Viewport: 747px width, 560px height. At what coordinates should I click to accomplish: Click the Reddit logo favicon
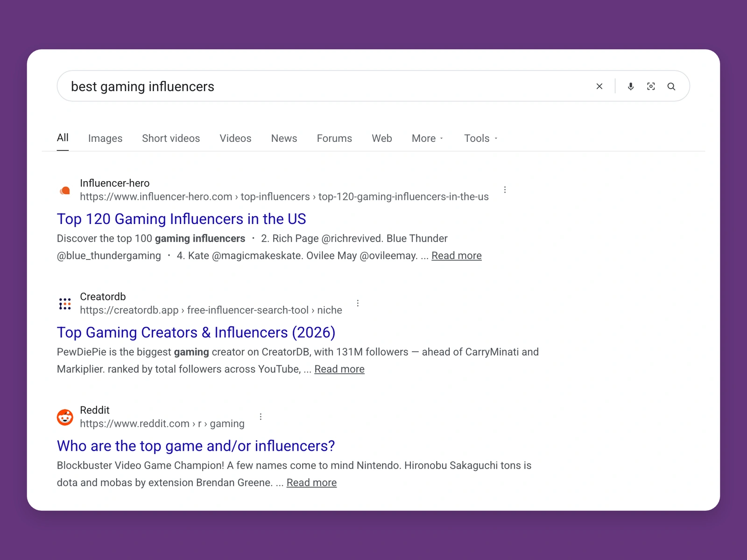tap(65, 417)
